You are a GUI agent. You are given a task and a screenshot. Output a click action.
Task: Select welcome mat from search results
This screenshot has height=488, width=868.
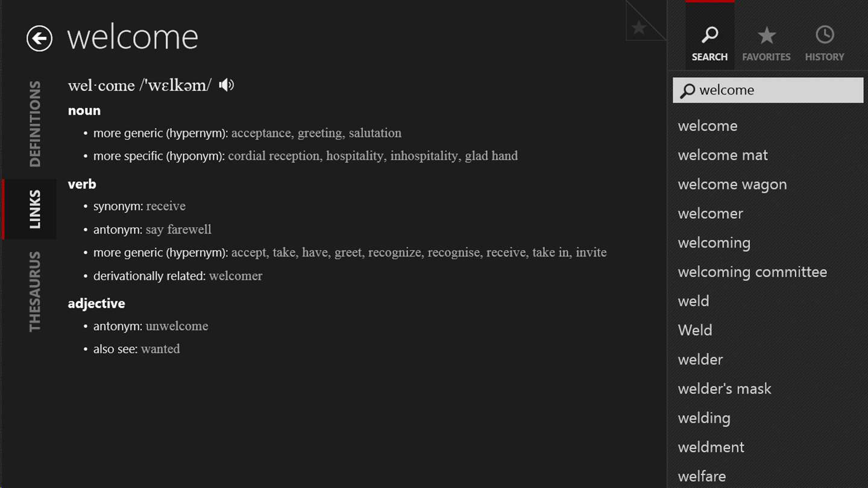tap(722, 155)
